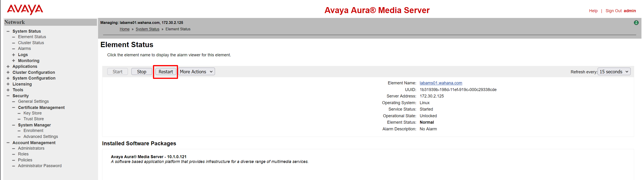Go to Home in the breadcrumb
The image size is (644, 180).
[x=124, y=29]
